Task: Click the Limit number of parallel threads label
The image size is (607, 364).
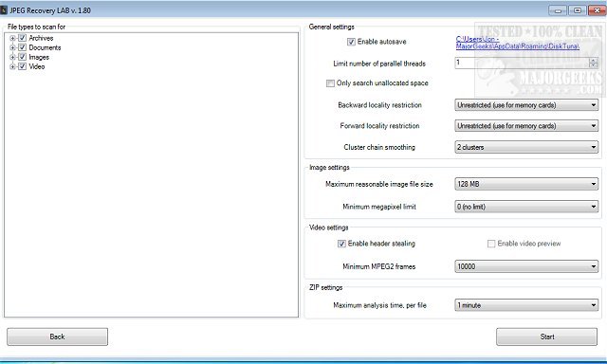Action: point(379,64)
